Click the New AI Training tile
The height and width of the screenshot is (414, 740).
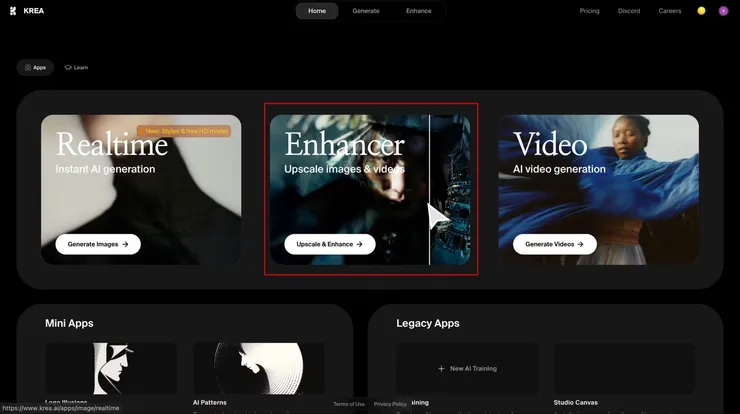coord(467,368)
